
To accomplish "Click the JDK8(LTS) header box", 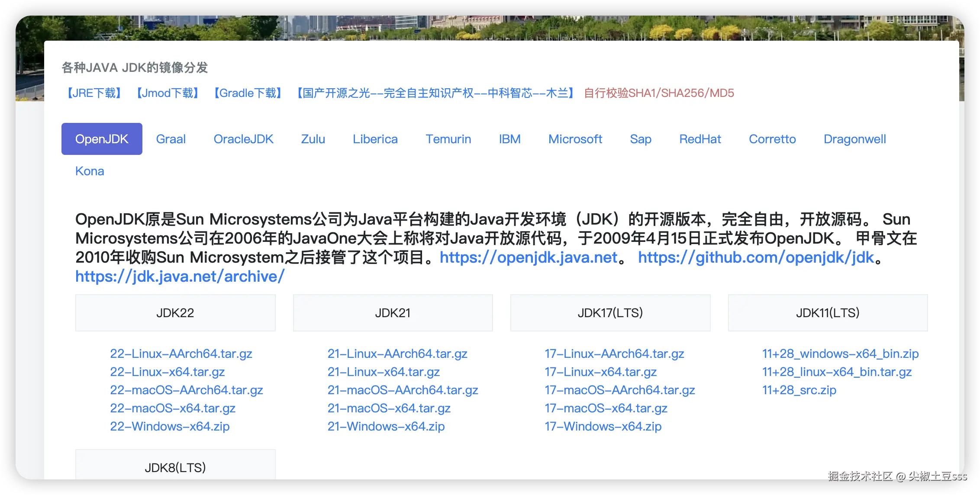I will [x=175, y=466].
